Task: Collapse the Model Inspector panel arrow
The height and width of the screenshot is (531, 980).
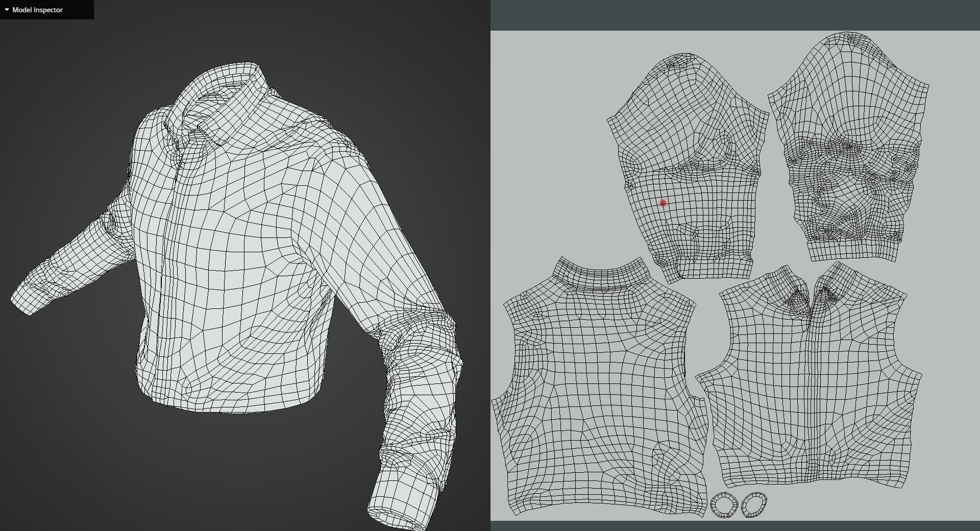Action: (7, 10)
